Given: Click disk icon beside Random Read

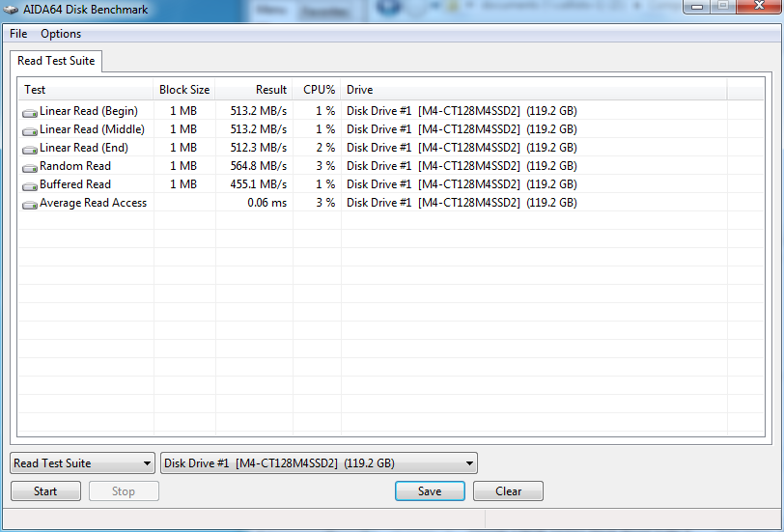Looking at the screenshot, I should 30,167.
